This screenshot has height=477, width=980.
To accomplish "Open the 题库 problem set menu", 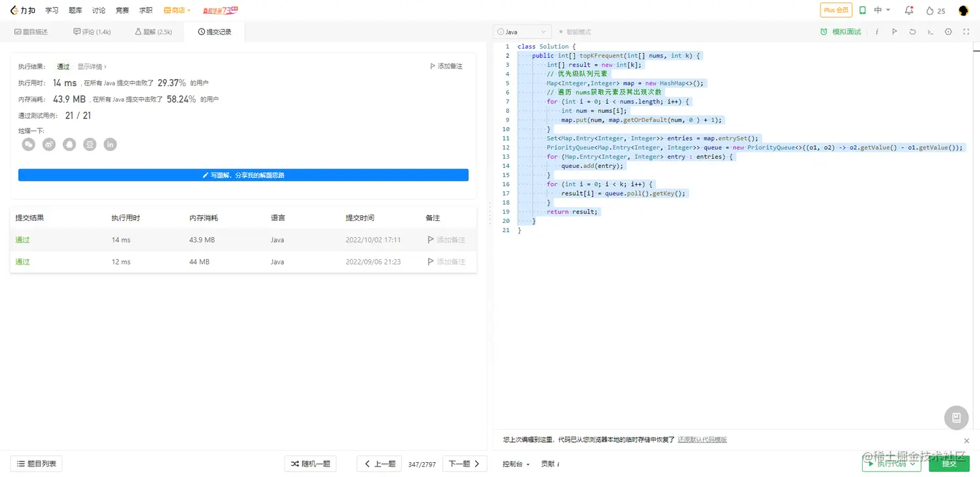I will 75,10.
